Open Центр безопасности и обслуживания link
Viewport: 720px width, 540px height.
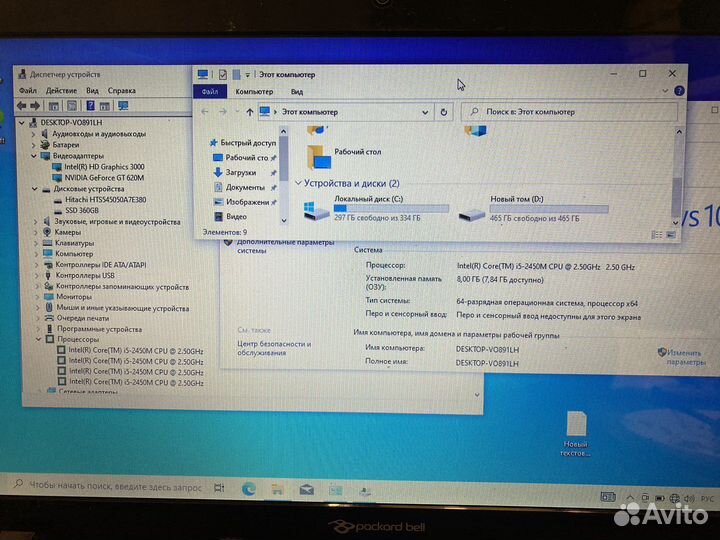pyautogui.click(x=274, y=348)
